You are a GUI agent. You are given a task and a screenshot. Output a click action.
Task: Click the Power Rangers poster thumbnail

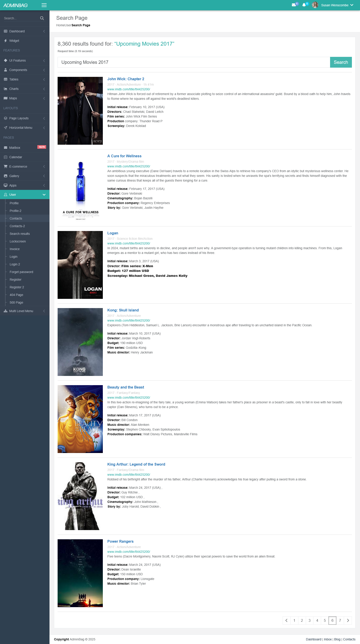[x=80, y=573]
